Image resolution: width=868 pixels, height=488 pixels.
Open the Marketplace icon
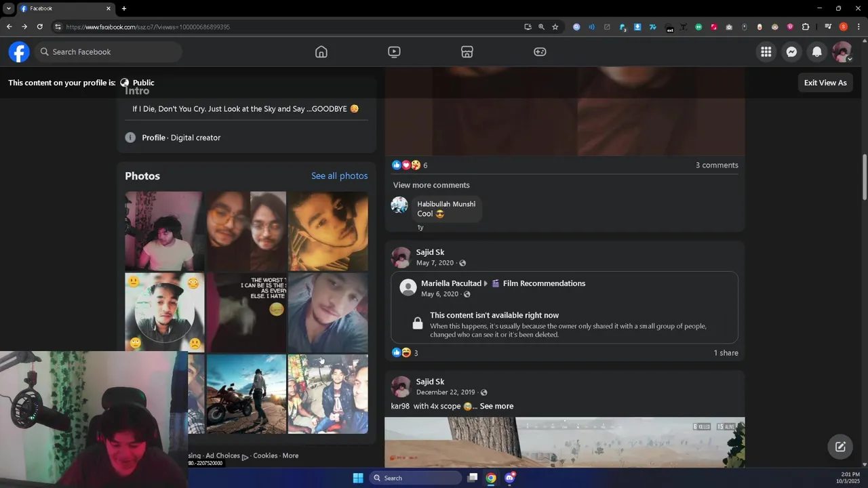point(467,52)
